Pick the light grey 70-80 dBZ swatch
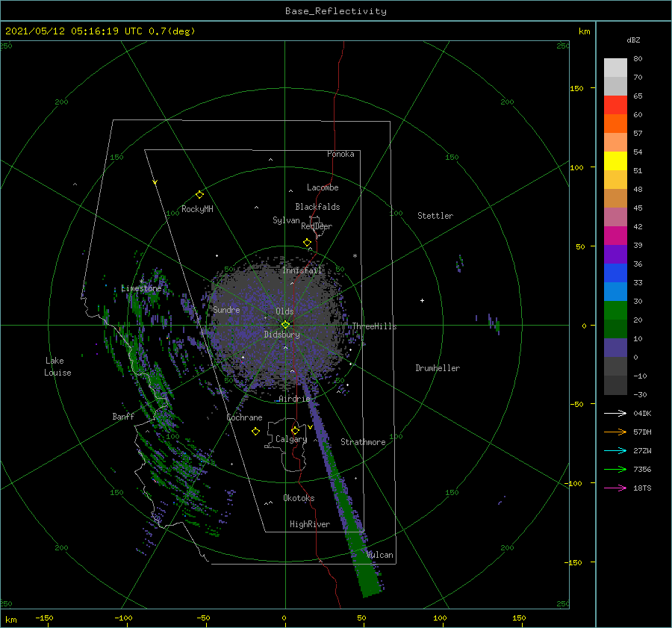Viewport: 672px width, 628px height. pyautogui.click(x=615, y=68)
